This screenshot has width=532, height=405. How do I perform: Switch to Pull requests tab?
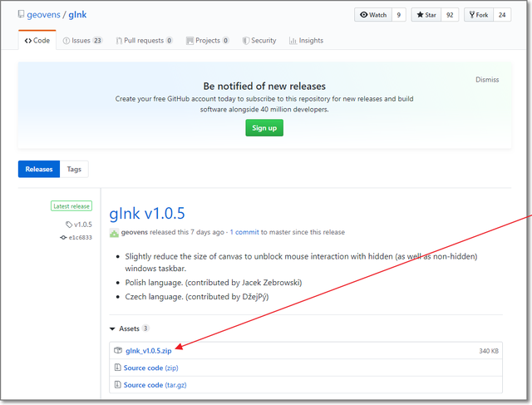140,40
